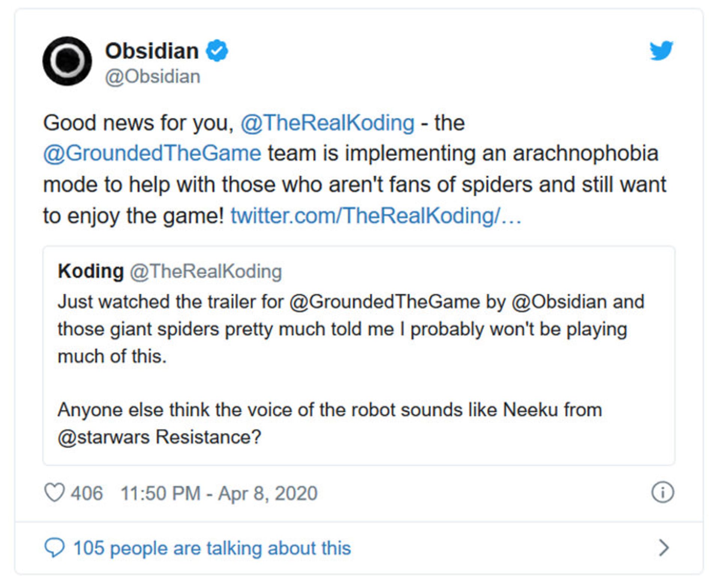Click the speech bubble reply icon
The height and width of the screenshot is (588, 721).
click(x=54, y=547)
